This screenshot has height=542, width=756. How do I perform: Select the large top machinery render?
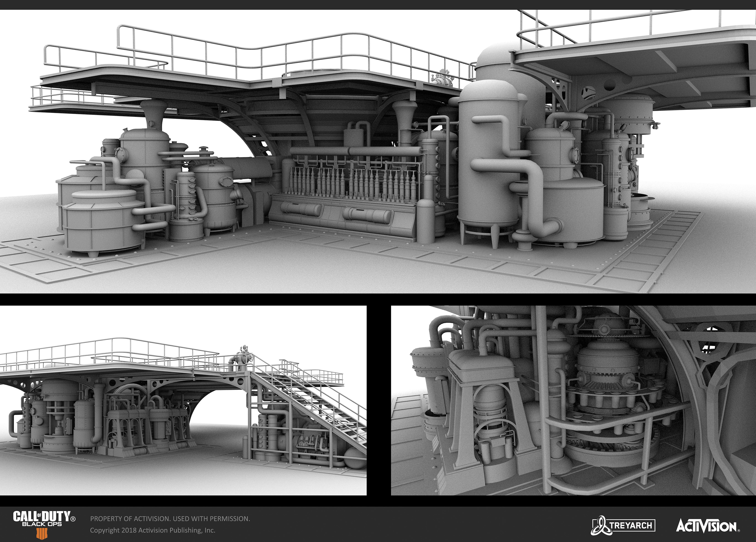[378, 151]
